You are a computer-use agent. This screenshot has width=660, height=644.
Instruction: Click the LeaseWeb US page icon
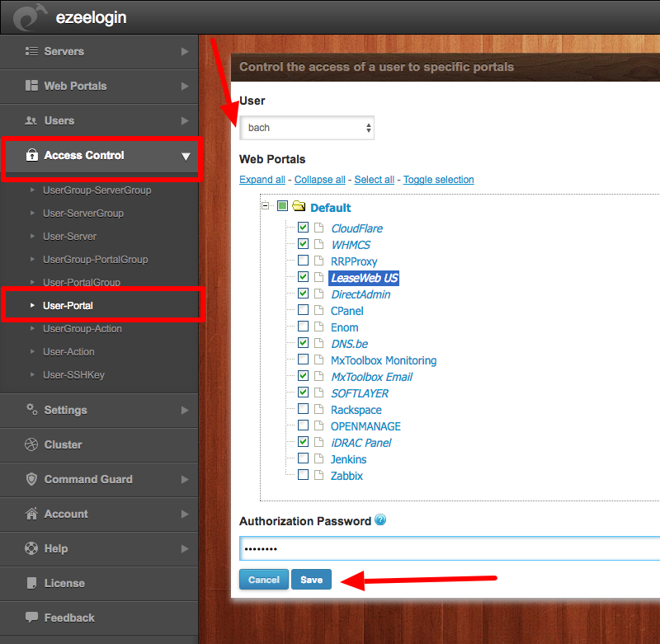(319, 277)
